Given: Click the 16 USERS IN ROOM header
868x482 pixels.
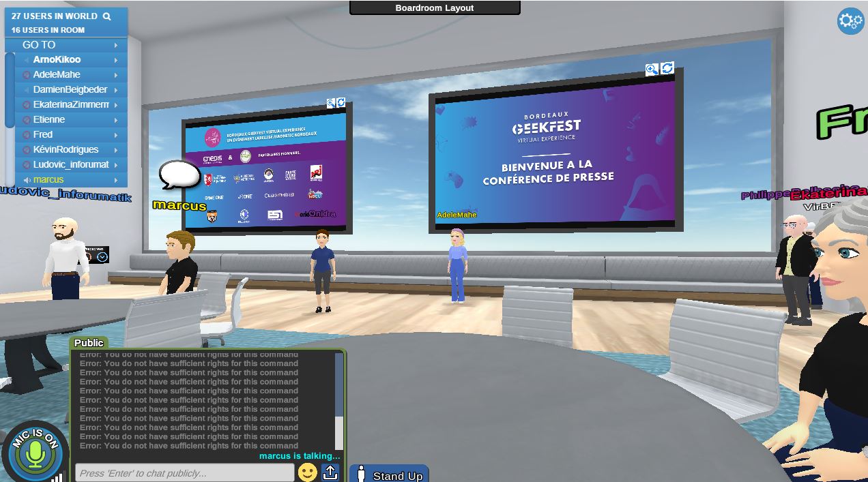Looking at the screenshot, I should click(x=48, y=30).
